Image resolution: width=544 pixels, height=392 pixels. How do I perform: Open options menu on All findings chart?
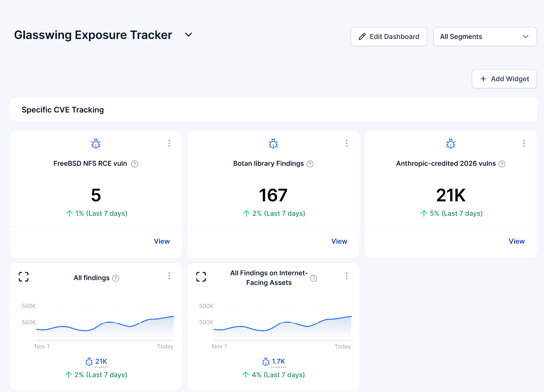pos(169,276)
